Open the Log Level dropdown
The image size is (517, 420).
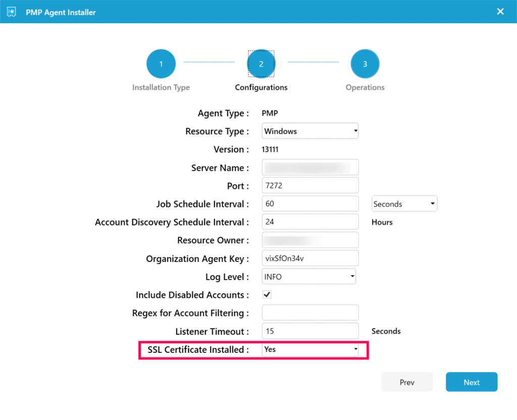tap(309, 276)
